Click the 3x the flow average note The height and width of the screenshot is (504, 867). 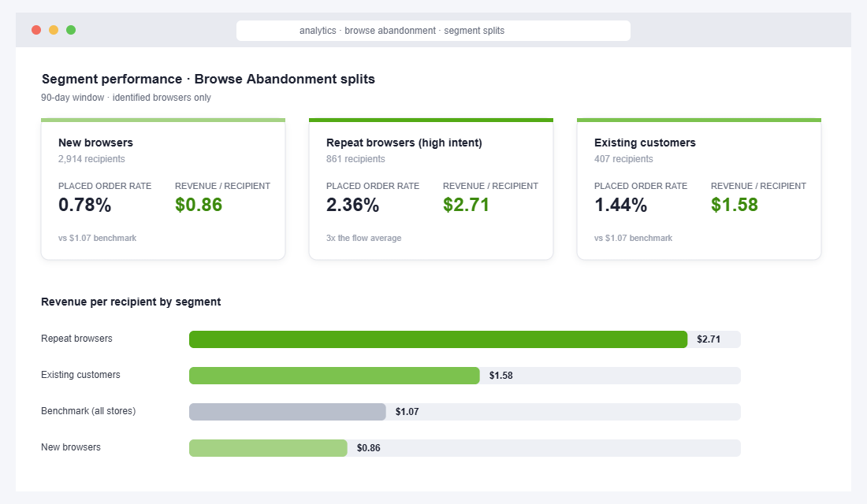tap(364, 238)
